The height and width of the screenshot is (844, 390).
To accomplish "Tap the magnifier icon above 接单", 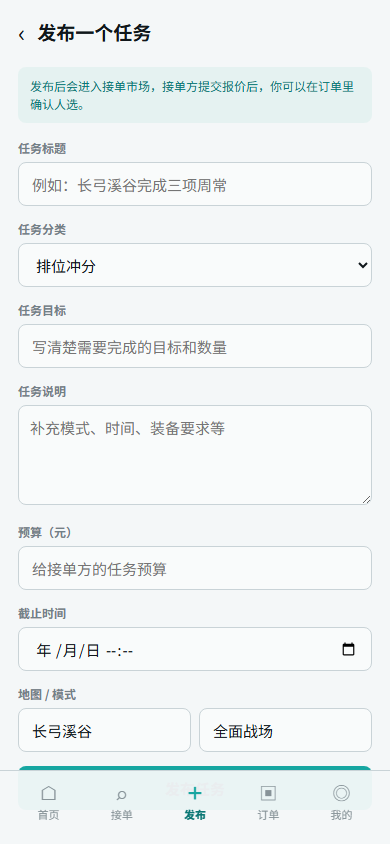I will point(122,794).
